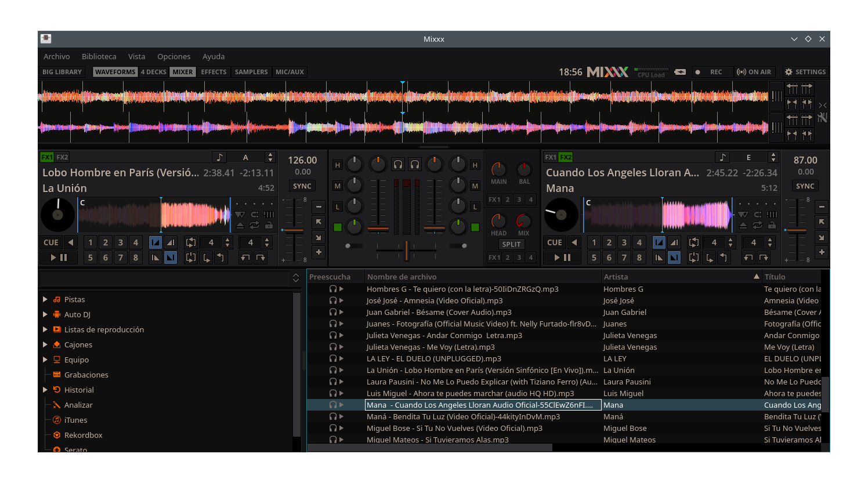Expand the Pistas tree item

click(45, 299)
